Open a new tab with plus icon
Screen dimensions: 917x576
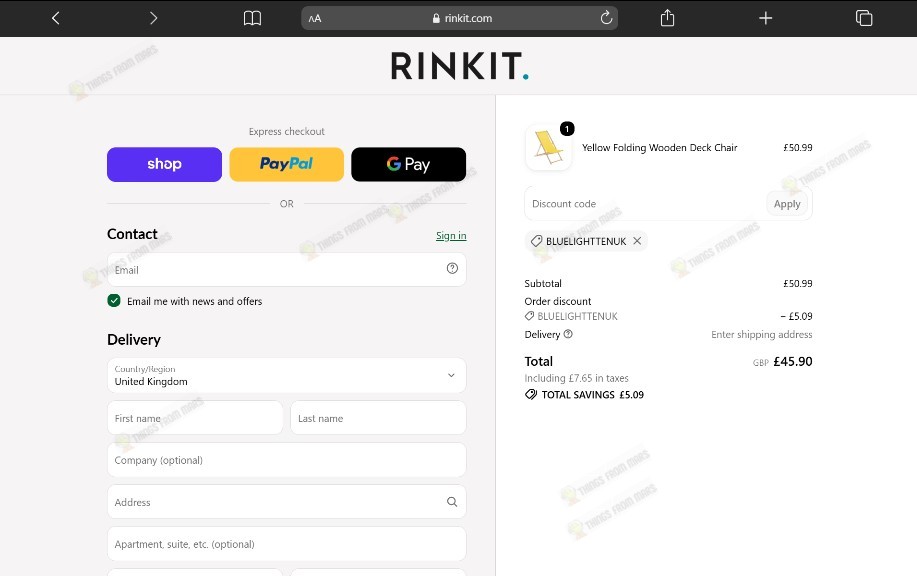[x=766, y=18]
